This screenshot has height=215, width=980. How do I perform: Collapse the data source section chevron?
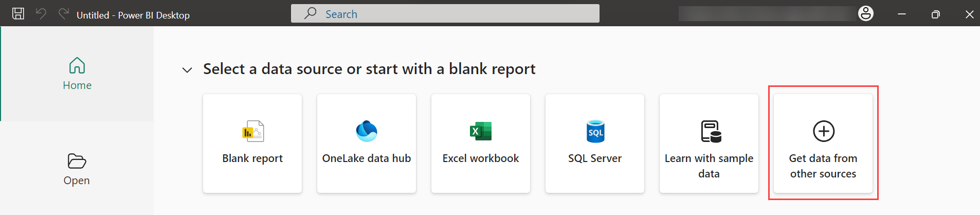click(x=187, y=70)
